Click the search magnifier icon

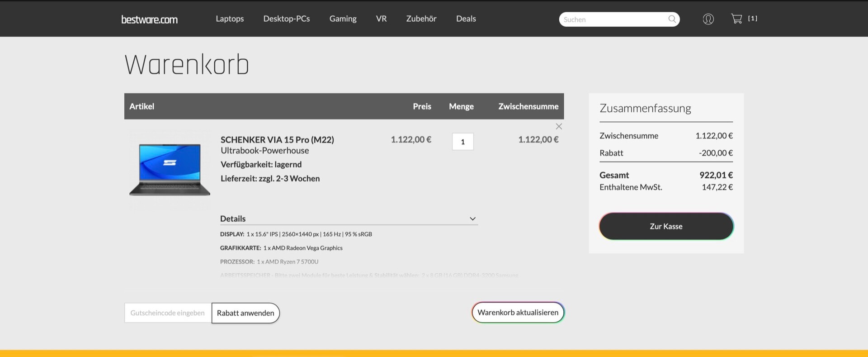point(672,19)
